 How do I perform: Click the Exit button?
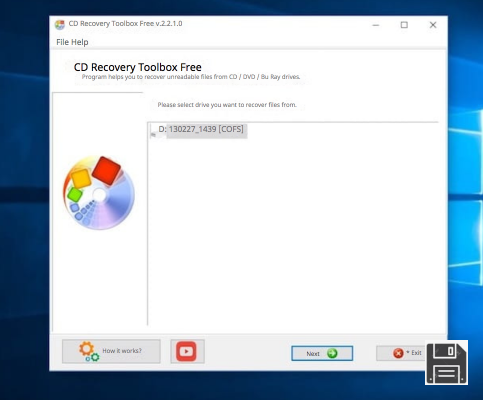tap(401, 353)
